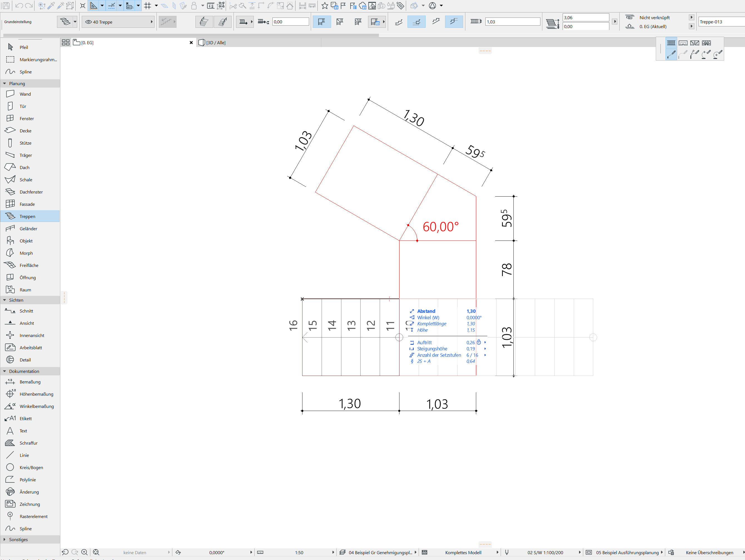Viewport: 745px width, 560px height.
Task: Choose the Morph tool
Action: (26, 253)
